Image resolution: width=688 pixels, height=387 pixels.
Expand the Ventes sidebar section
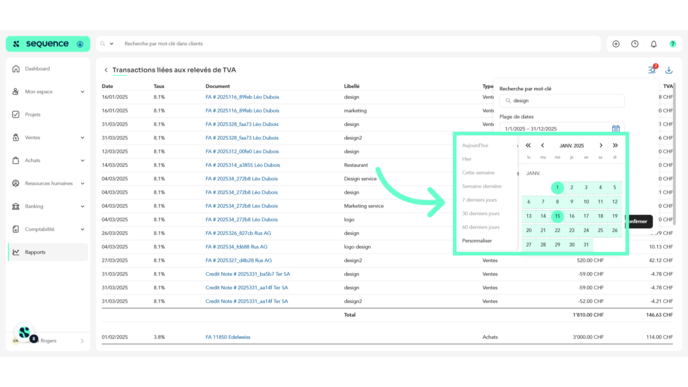click(x=82, y=138)
